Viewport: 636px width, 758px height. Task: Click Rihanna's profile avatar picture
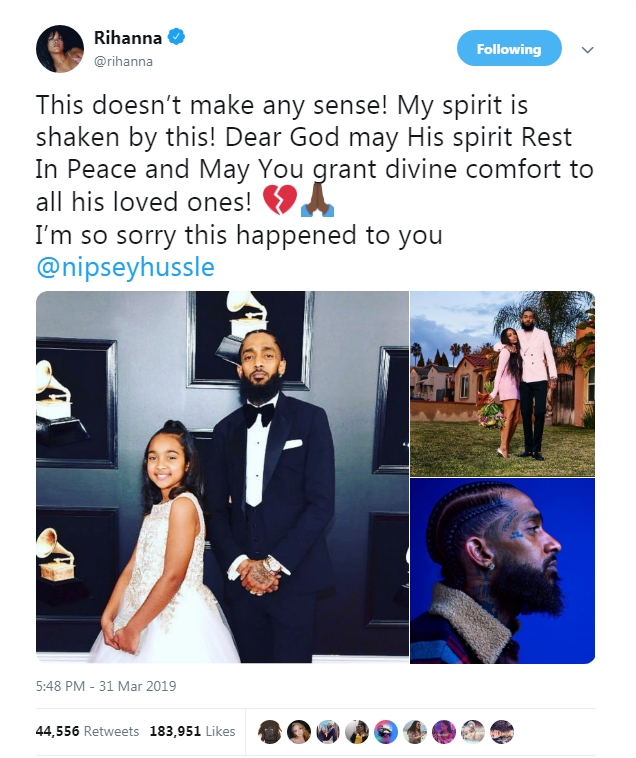(x=60, y=49)
